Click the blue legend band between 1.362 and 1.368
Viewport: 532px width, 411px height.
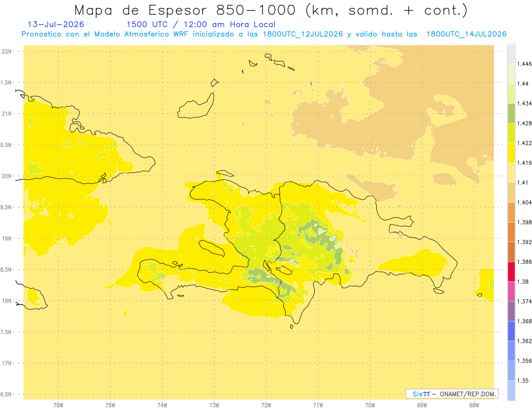pyautogui.click(x=511, y=331)
